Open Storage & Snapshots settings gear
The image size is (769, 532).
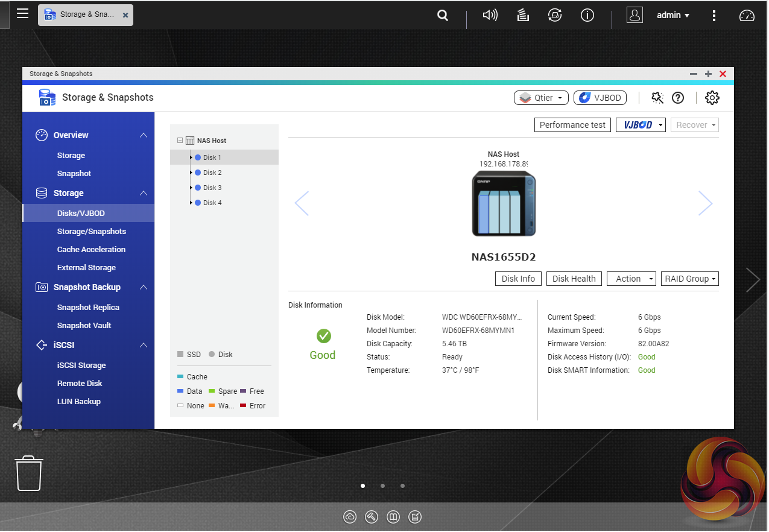tap(712, 98)
